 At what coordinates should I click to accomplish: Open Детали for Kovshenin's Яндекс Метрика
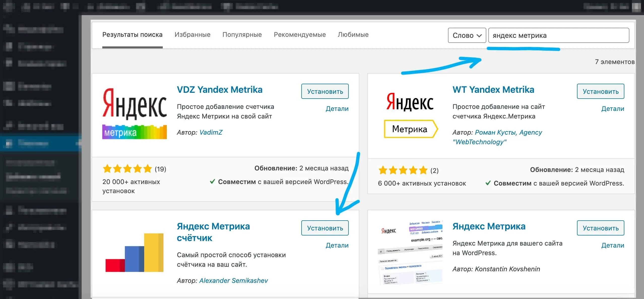(613, 245)
